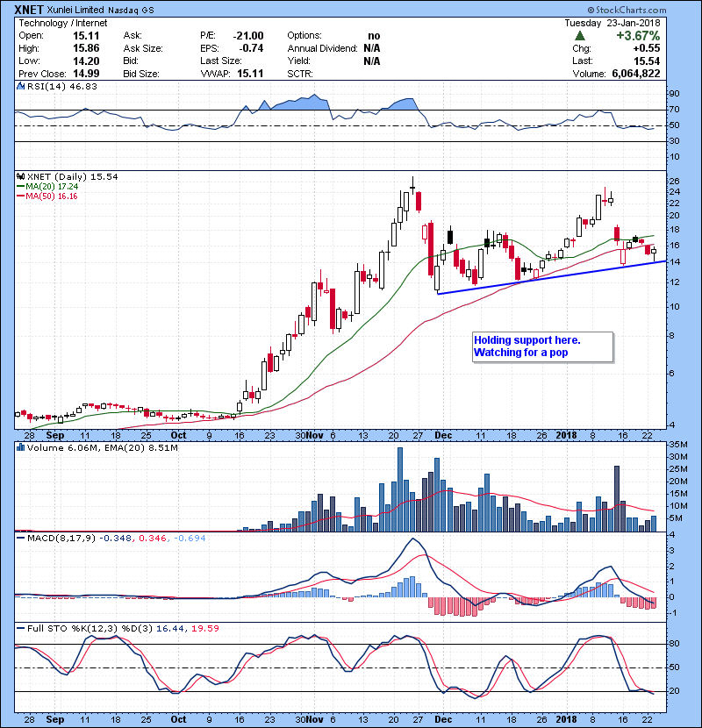Click the RSI(14) indicator panel icon

[20, 86]
